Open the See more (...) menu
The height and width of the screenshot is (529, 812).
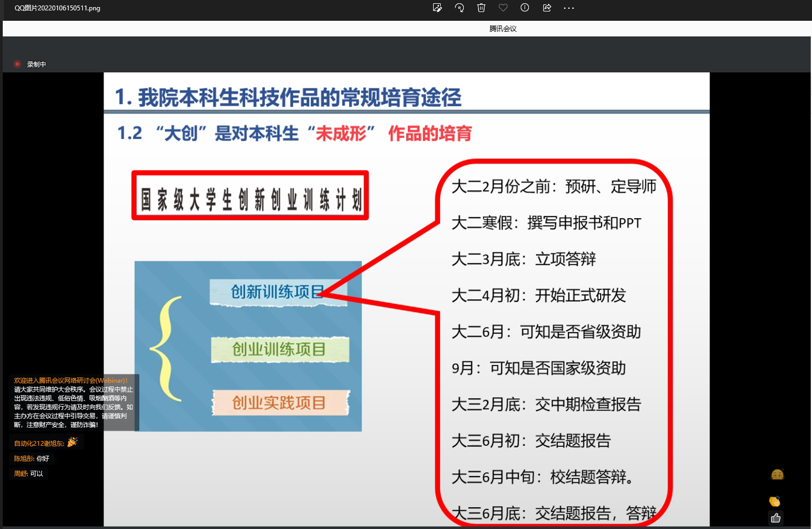pos(568,8)
